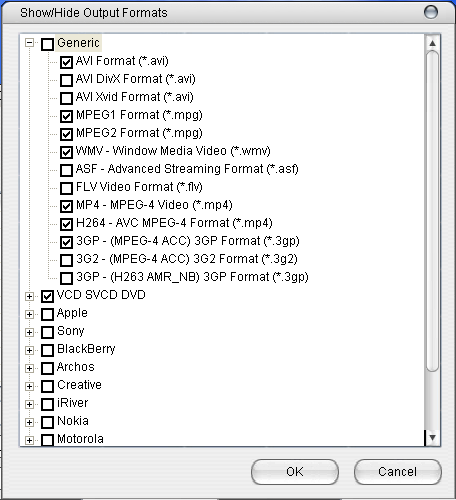
Task: Uncheck the AVI Format checkbox
Action: click(x=66, y=62)
